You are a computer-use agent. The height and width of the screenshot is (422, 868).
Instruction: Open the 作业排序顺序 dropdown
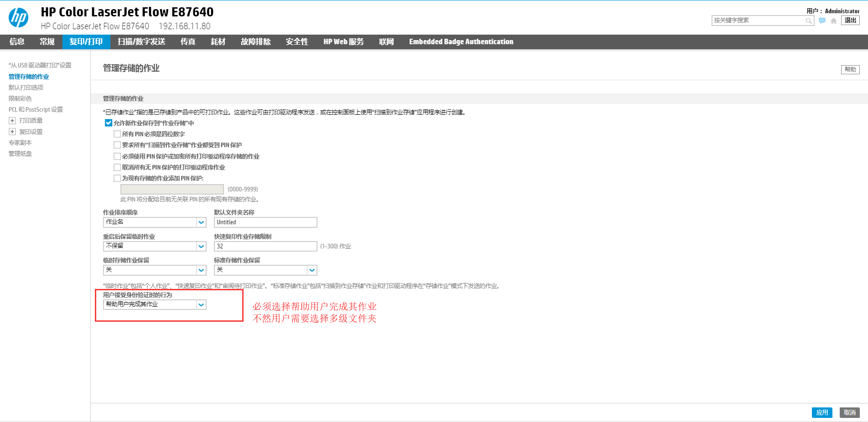155,222
